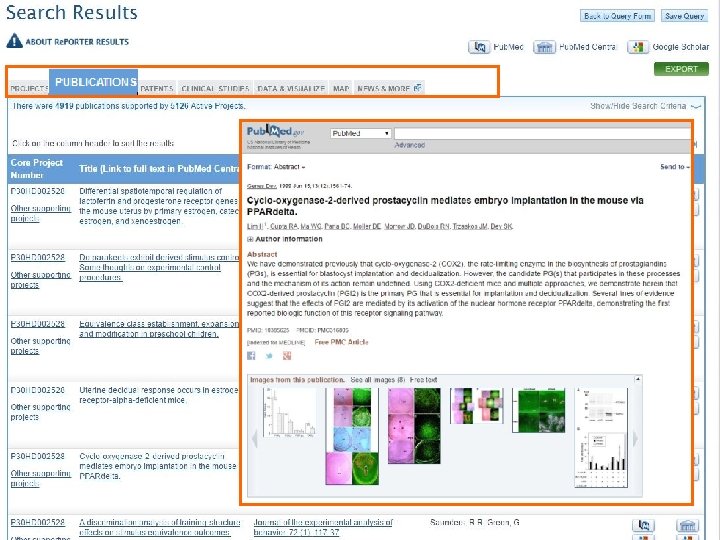This screenshot has height=540, width=720.
Task: Click the Save Query button
Action: click(x=684, y=16)
